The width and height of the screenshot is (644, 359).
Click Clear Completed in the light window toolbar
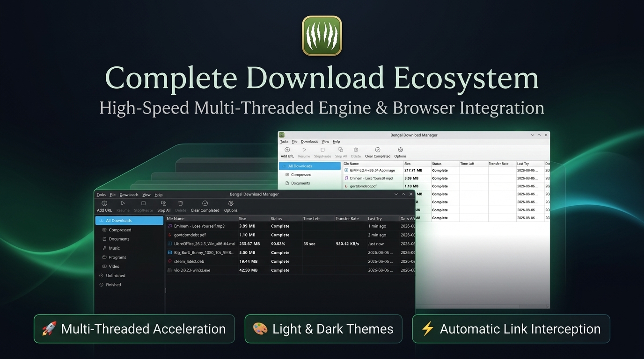point(378,153)
